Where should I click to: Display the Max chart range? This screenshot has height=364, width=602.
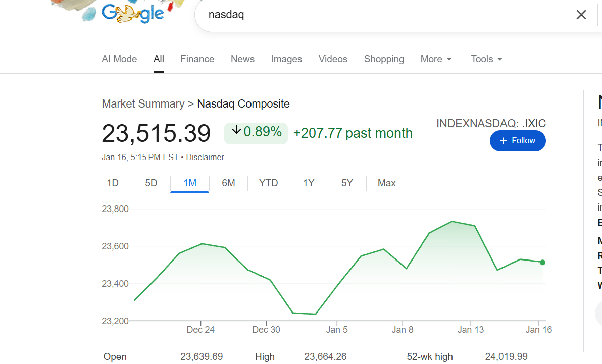point(386,183)
